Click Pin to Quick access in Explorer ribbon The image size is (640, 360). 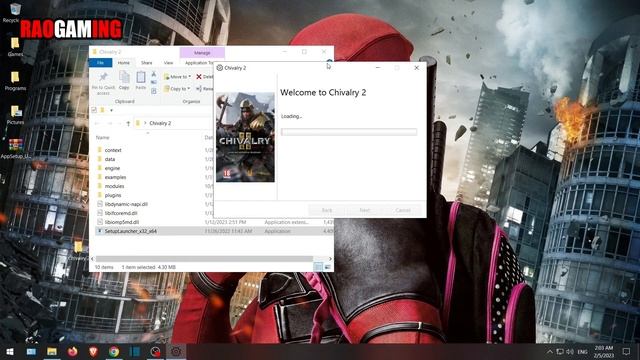103,83
